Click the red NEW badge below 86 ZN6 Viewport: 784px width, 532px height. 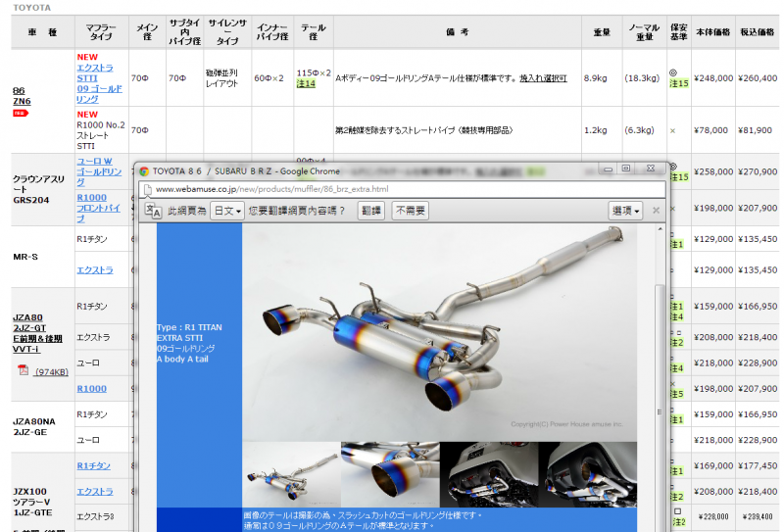tap(21, 113)
